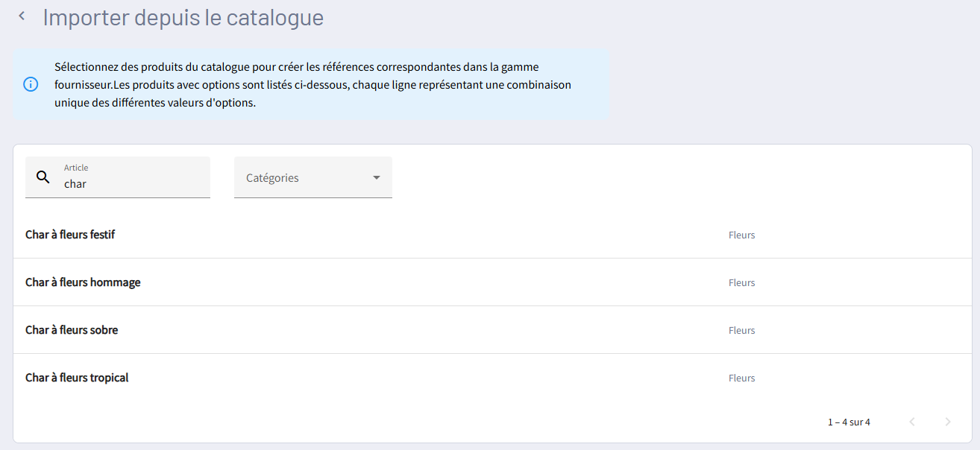Click the "1 – 4 sur 4" pagination text
This screenshot has width=980, height=450.
tap(849, 422)
